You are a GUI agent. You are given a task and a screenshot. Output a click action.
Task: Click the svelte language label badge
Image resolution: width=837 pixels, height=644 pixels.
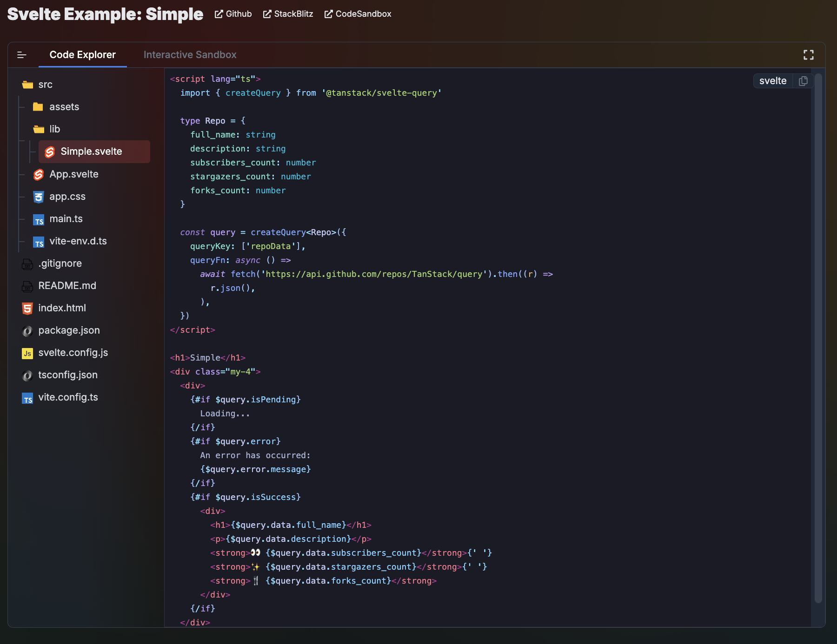pyautogui.click(x=773, y=81)
